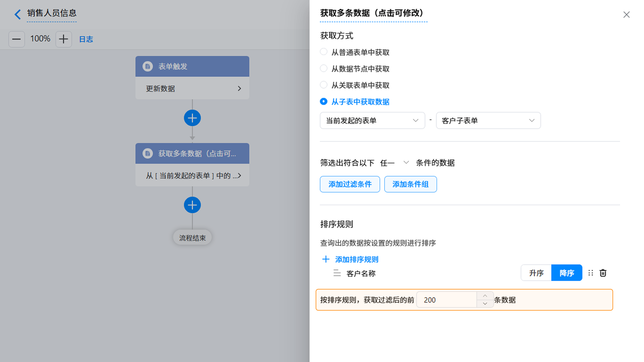Edit the 销售人员信息 flow title
Viewport: 644px width, 362px height.
[x=52, y=13]
